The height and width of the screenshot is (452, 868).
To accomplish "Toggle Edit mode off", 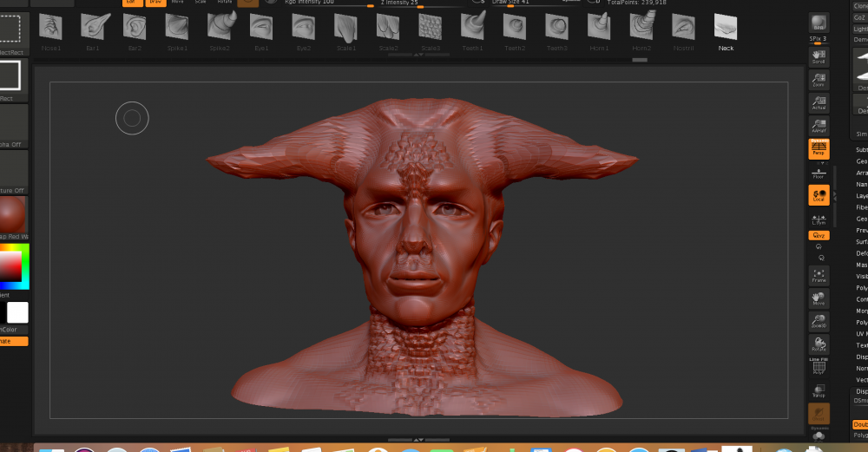I will pos(132,3).
